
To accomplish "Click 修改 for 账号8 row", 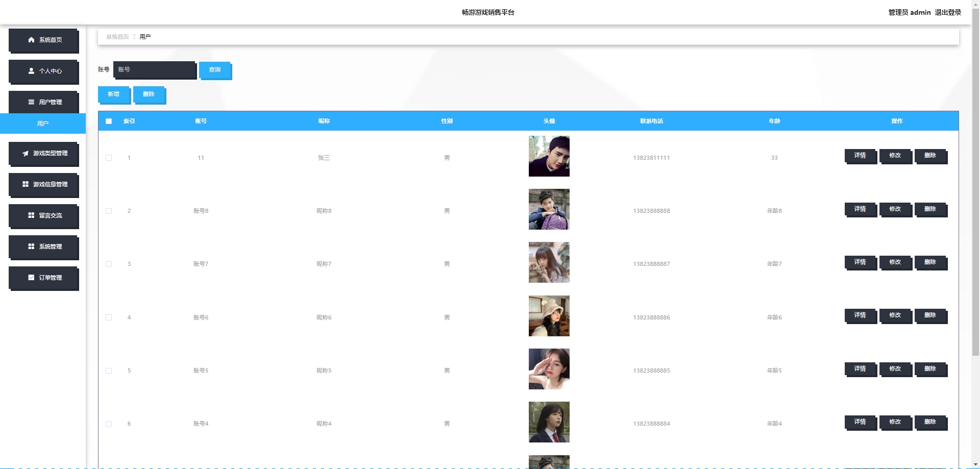I will pyautogui.click(x=896, y=210).
